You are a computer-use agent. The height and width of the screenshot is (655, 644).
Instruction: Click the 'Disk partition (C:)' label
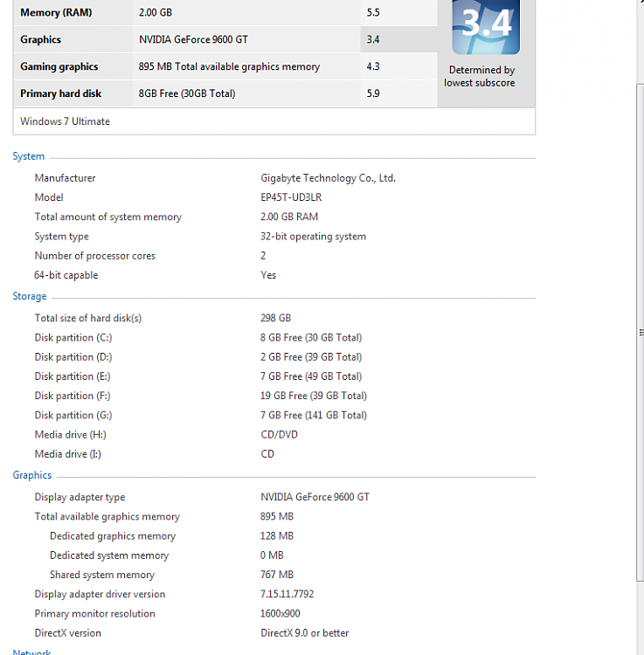(x=73, y=337)
